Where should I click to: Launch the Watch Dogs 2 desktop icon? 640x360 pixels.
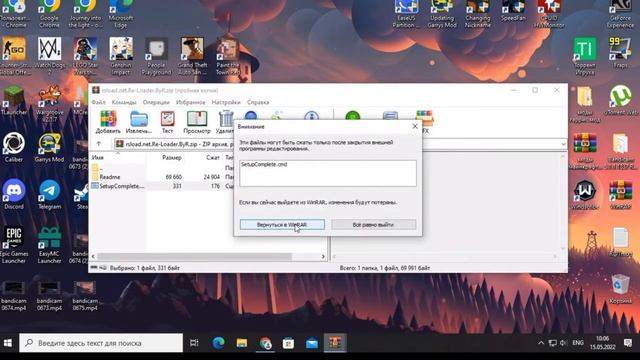[49, 56]
